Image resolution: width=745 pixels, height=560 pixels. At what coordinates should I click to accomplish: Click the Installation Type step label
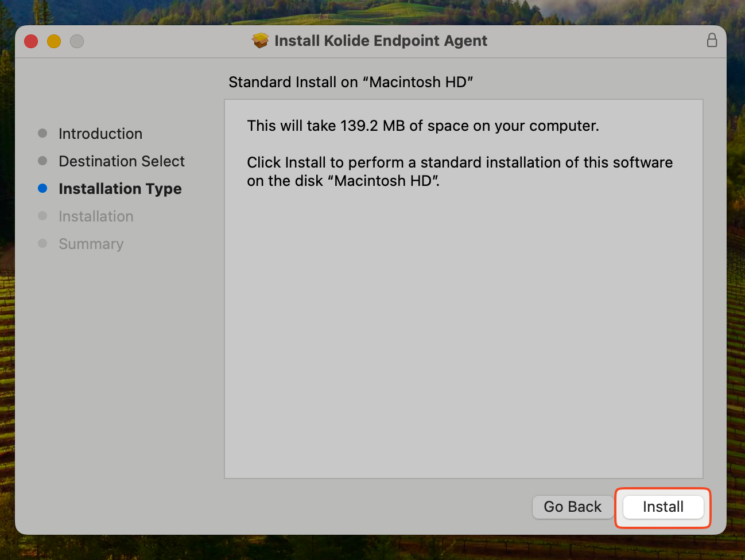[120, 189]
